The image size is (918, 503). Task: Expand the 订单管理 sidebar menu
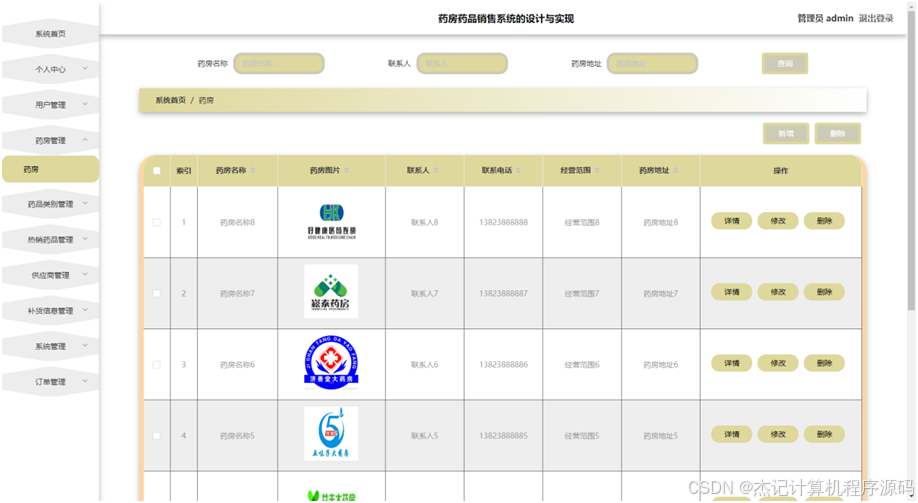tap(50, 382)
